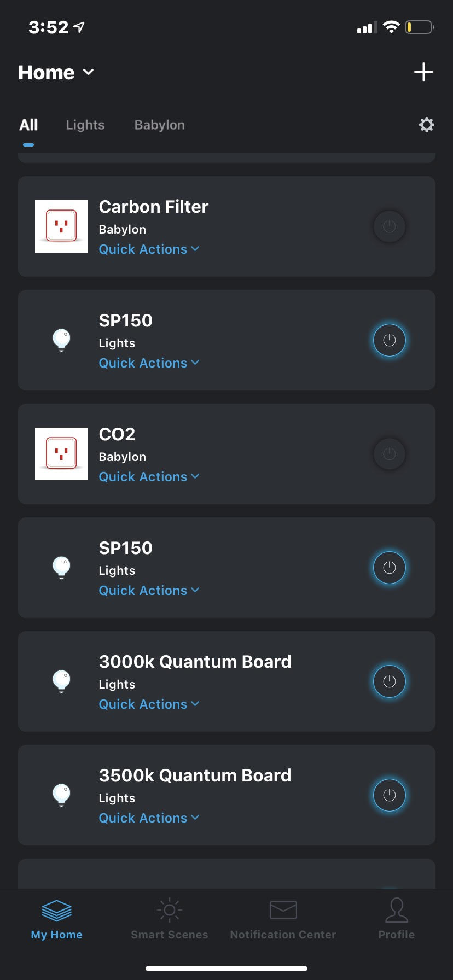Open the settings gear icon
The width and height of the screenshot is (453, 980).
pos(426,125)
